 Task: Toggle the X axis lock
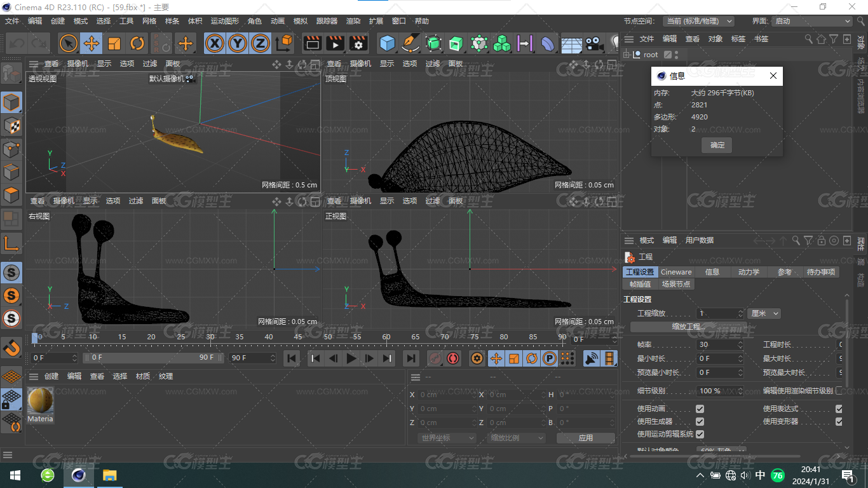pyautogui.click(x=215, y=43)
